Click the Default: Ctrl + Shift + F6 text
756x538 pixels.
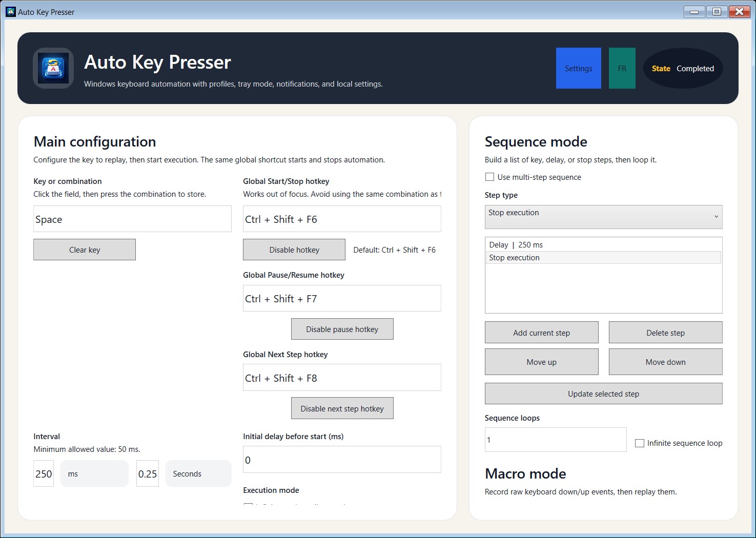pyautogui.click(x=395, y=250)
